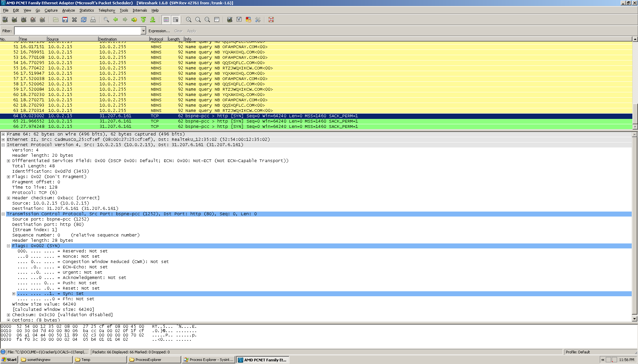Open the Analyze menu
This screenshot has width=638, height=364.
coord(68,10)
